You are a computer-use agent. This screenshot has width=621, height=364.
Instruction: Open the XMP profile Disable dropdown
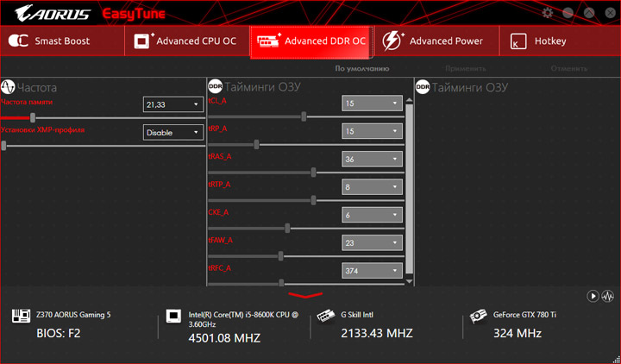click(x=173, y=132)
